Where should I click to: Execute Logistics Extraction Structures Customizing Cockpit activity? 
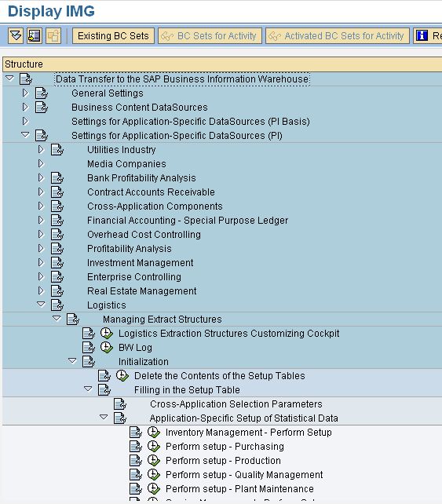[107, 334]
